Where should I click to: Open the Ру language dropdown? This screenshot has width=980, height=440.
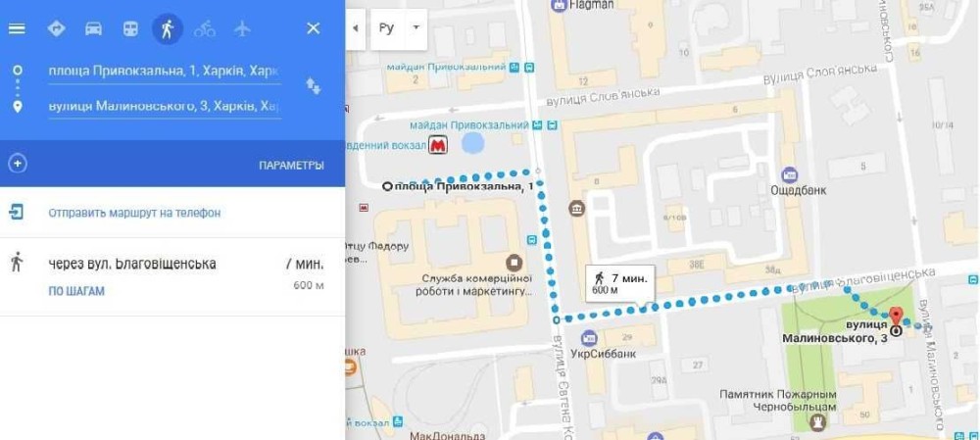point(399,28)
